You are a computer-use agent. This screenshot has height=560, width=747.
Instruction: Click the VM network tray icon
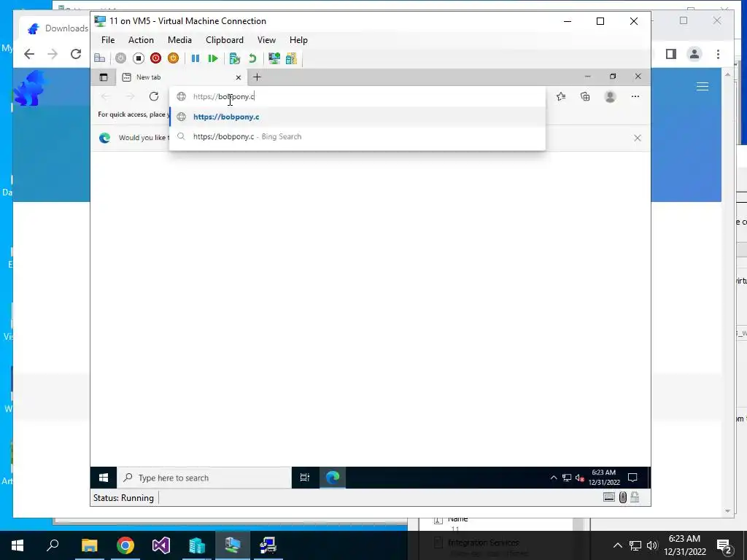pos(566,478)
